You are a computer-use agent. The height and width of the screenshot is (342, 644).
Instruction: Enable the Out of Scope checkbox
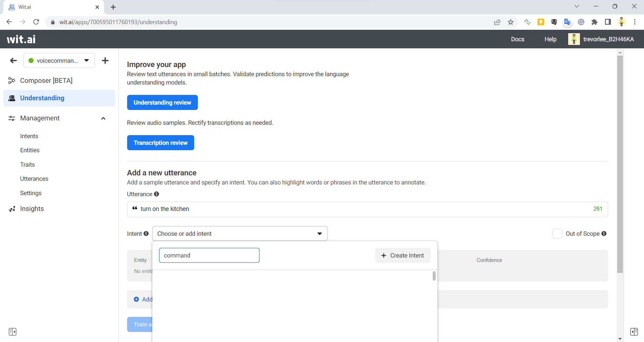pyautogui.click(x=557, y=234)
